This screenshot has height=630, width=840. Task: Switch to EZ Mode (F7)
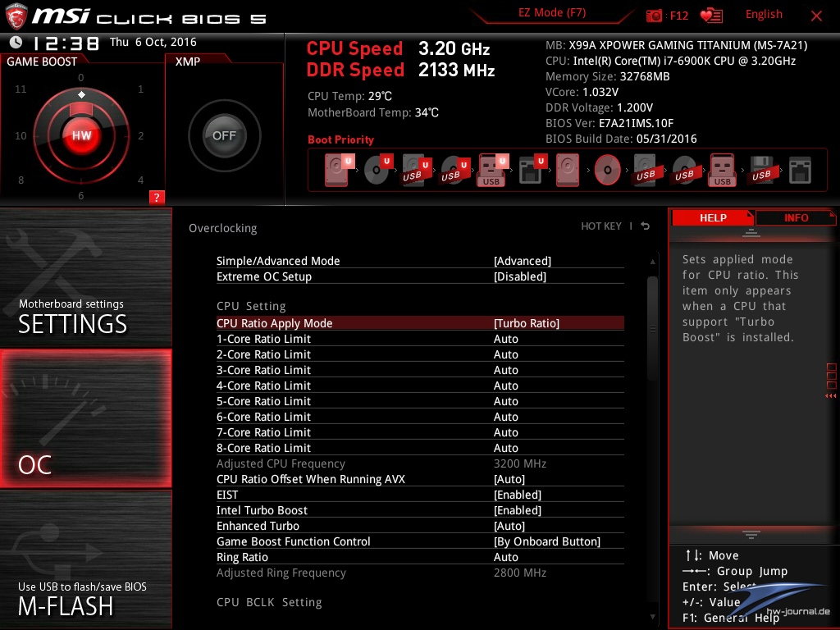(x=552, y=13)
